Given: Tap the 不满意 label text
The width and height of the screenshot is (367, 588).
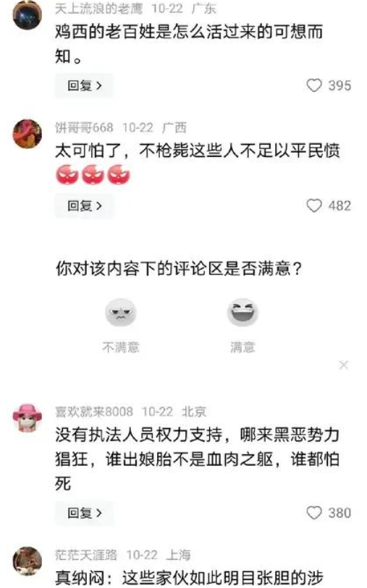Looking at the screenshot, I should click(120, 347).
